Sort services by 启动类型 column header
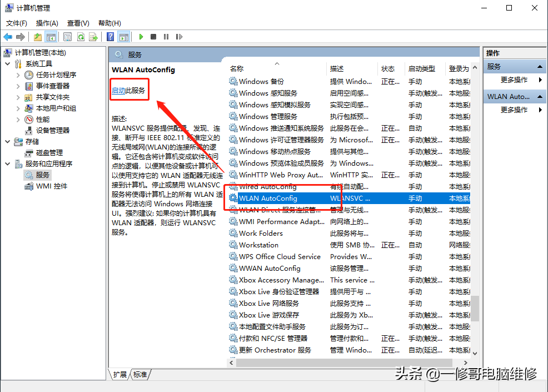Image resolution: width=548 pixels, height=392 pixels. coord(425,68)
